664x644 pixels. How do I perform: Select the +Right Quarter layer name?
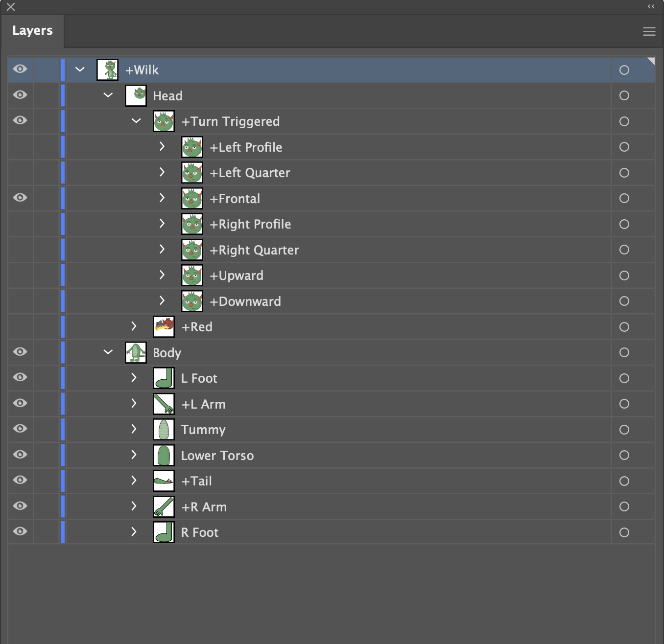click(x=254, y=250)
